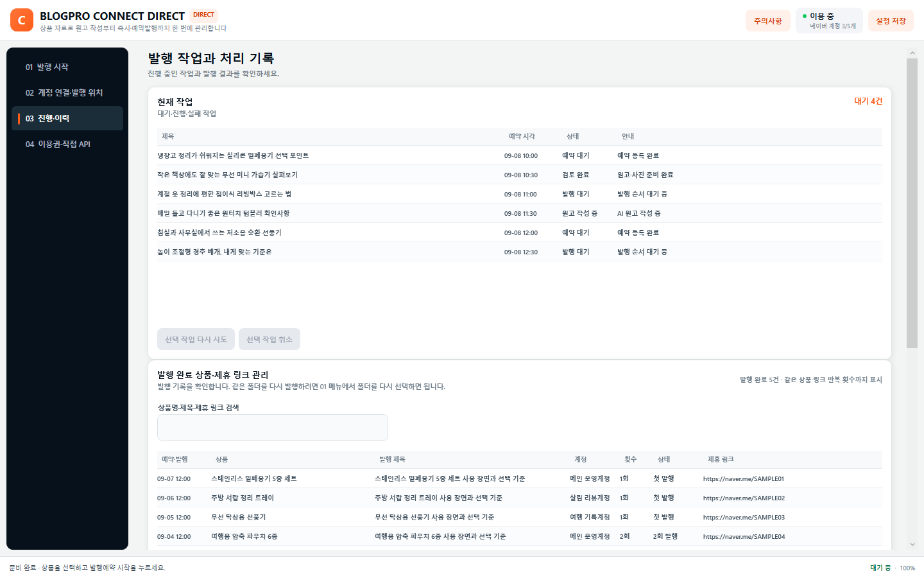The image size is (924, 578).
Task: Click the 09-08 10:00 reservation time
Action: pyautogui.click(x=521, y=155)
